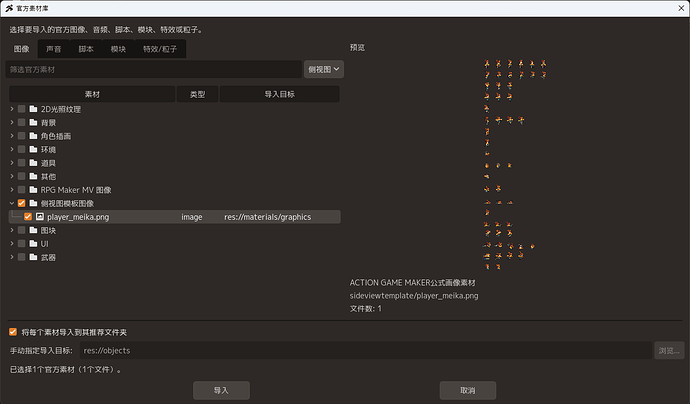
Task: Click the 导入 button
Action: click(221, 390)
